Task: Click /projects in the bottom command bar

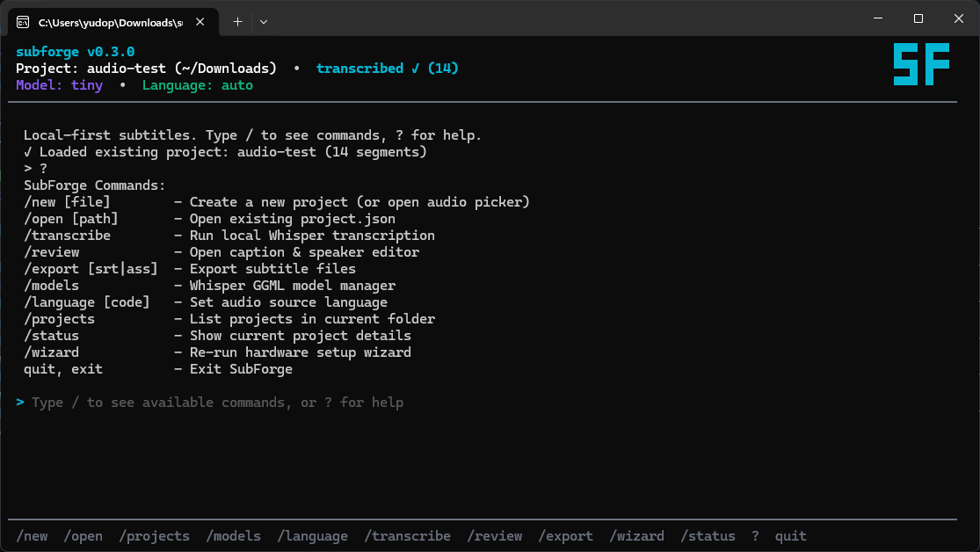Action: click(x=155, y=536)
